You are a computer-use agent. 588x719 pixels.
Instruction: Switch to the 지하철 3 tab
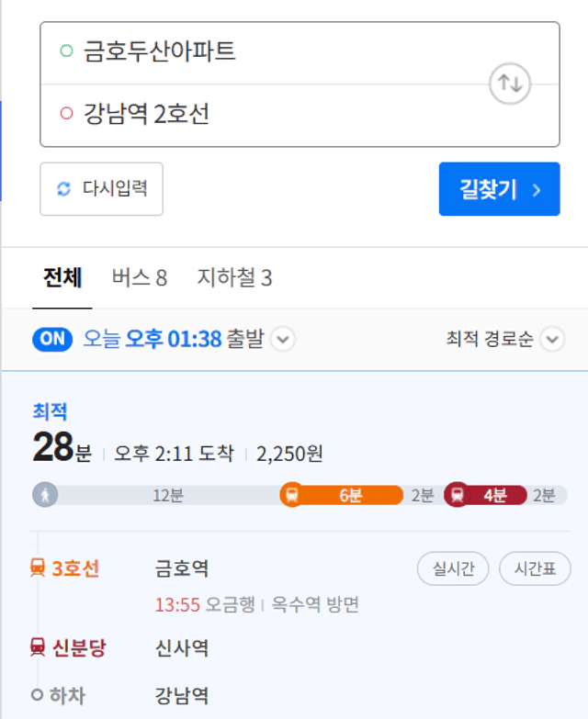(x=234, y=277)
